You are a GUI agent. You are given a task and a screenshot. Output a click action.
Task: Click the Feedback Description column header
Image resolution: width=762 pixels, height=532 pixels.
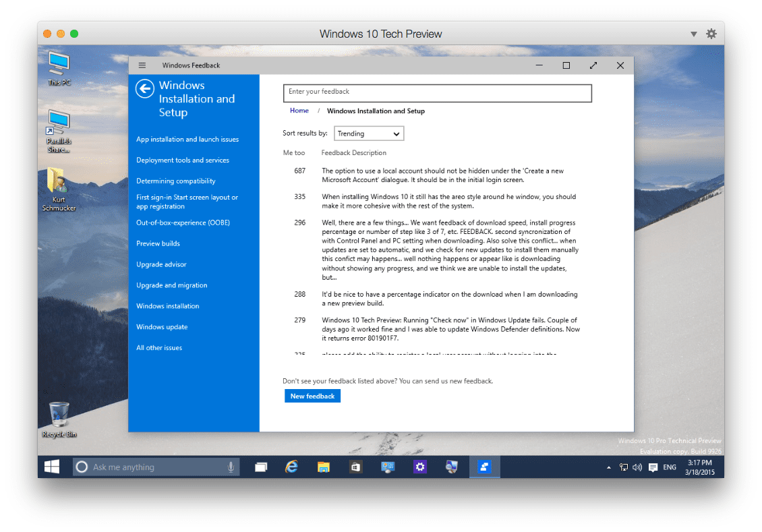point(354,153)
